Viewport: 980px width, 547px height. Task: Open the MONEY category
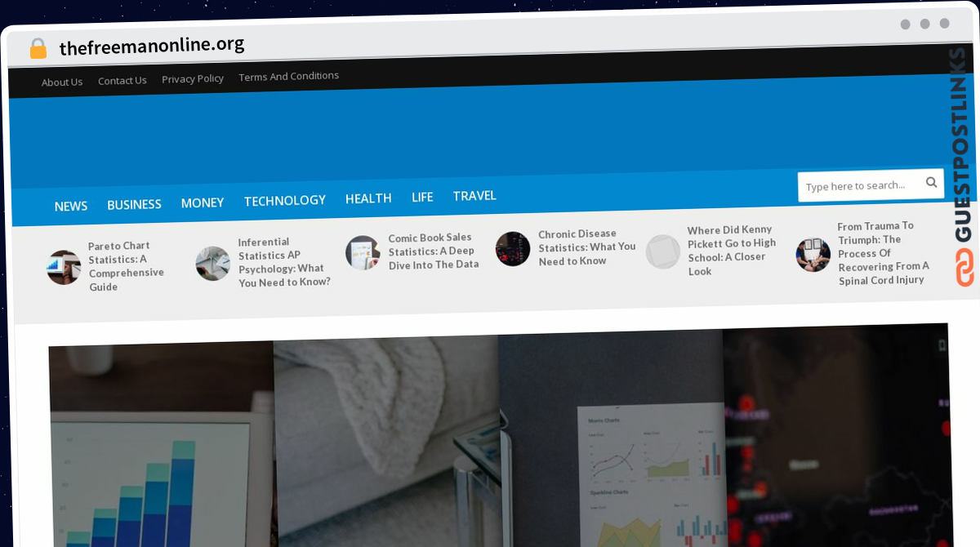coord(203,202)
